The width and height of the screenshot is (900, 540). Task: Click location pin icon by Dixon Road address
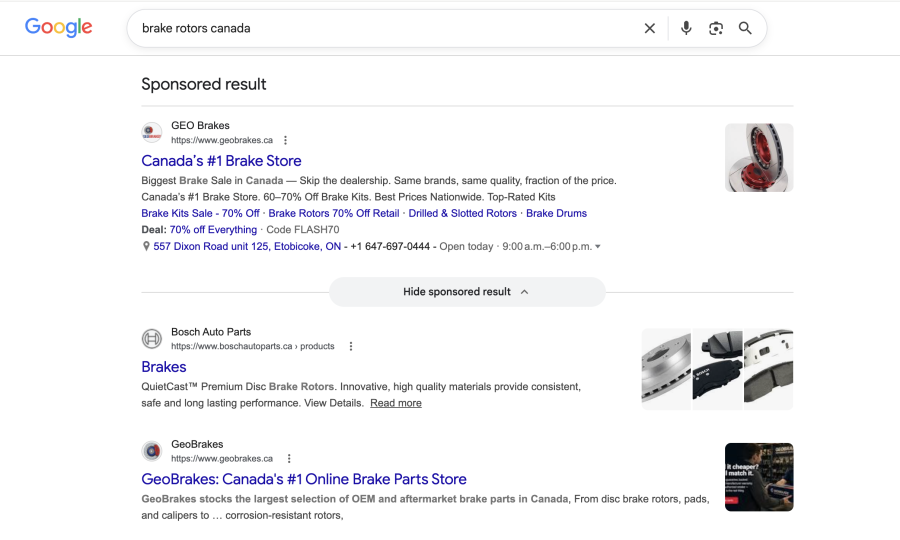146,246
